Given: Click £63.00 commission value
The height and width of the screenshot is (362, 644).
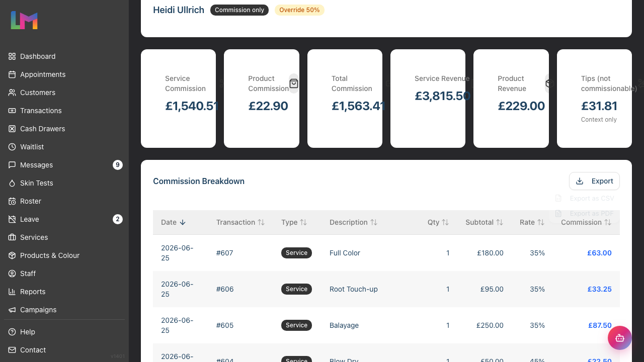Looking at the screenshot, I should coord(599,253).
